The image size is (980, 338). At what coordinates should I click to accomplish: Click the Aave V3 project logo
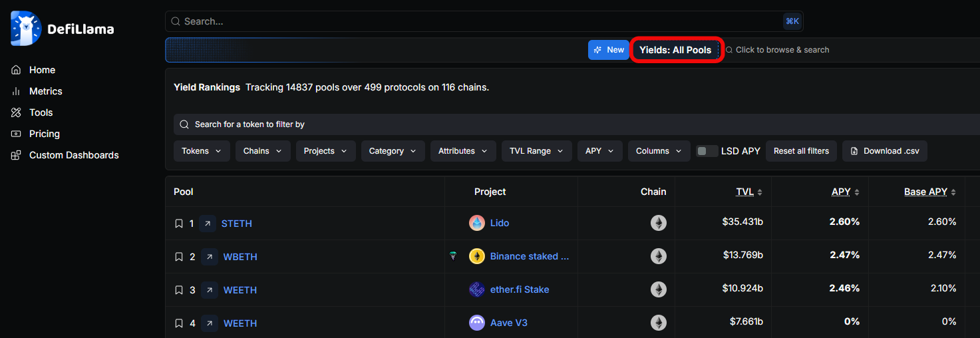477,323
